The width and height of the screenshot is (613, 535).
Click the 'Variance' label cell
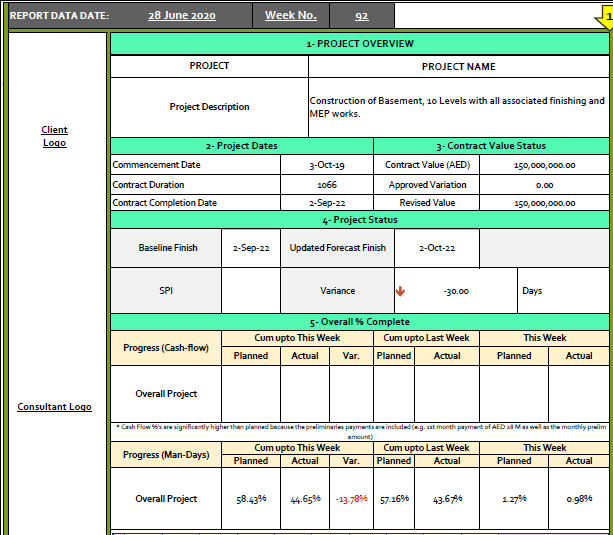tap(337, 291)
